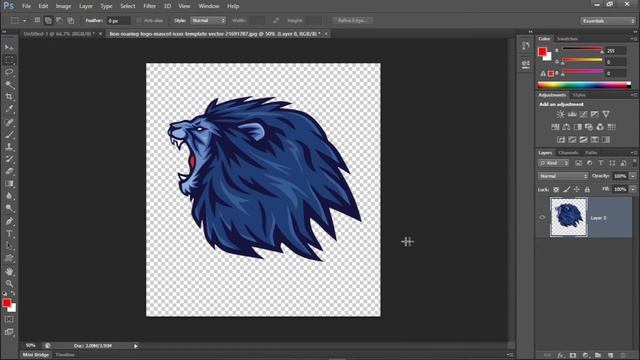Select the Zoom tool in toolbox
The width and height of the screenshot is (640, 360).
click(x=9, y=283)
